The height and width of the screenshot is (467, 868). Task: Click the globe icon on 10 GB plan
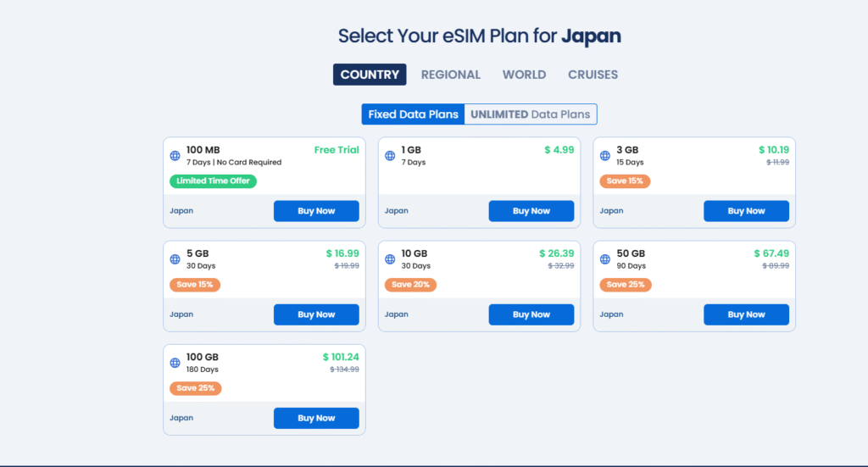coord(391,259)
